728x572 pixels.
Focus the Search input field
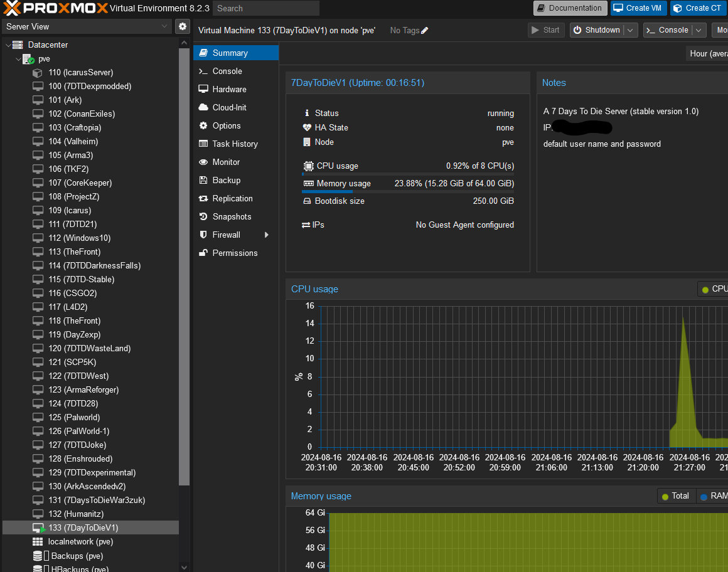(265, 8)
